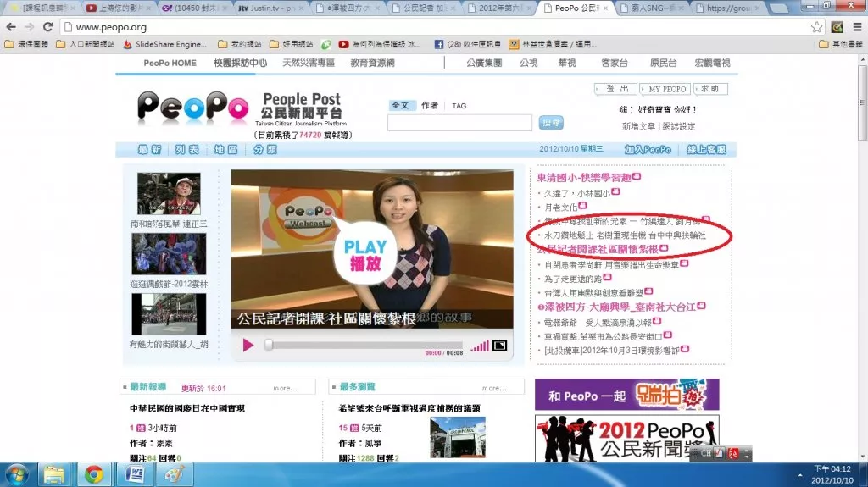The image size is (868, 487).
Task: Select the 作者 search mode
Action: coord(430,105)
